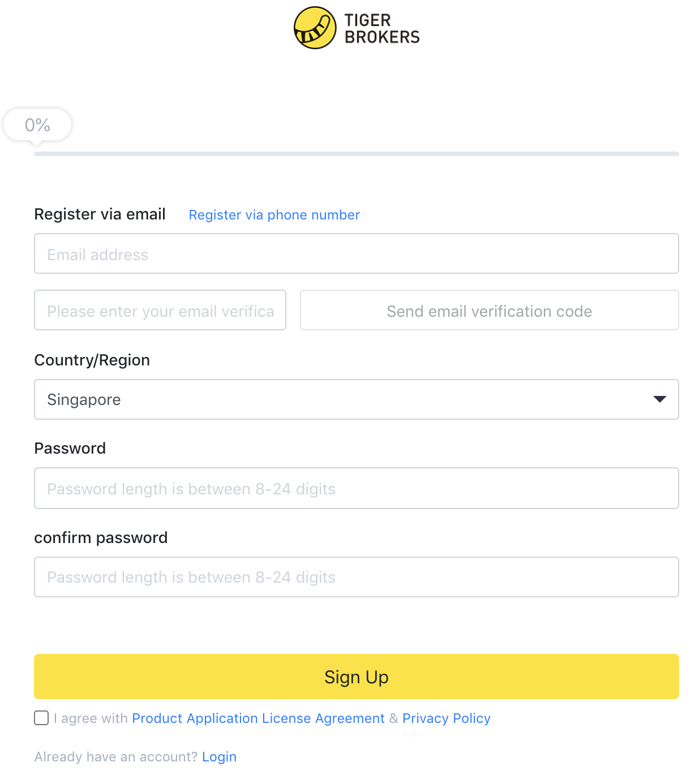Follow the Login link
695x784 pixels.
pos(219,757)
